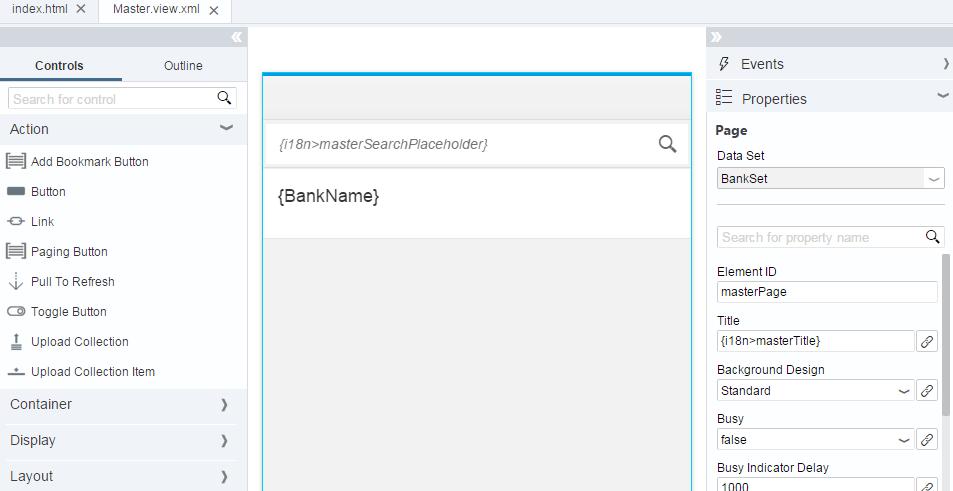Select the Button control icon

(x=16, y=191)
